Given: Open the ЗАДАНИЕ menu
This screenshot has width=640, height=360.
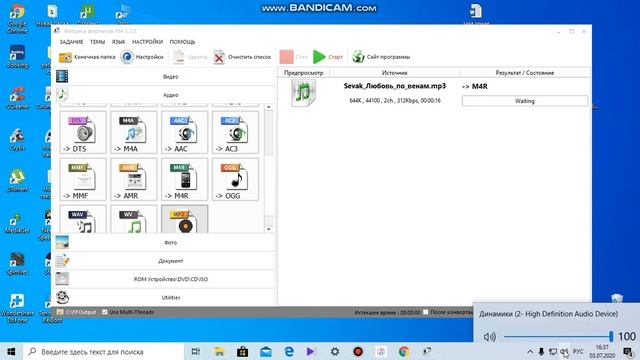Looking at the screenshot, I should [71, 42].
